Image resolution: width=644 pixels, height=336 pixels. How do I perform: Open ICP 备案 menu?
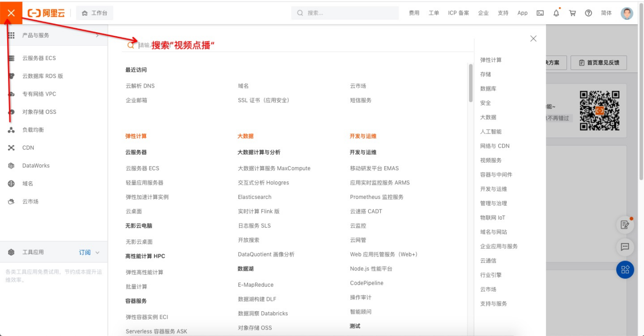point(458,13)
